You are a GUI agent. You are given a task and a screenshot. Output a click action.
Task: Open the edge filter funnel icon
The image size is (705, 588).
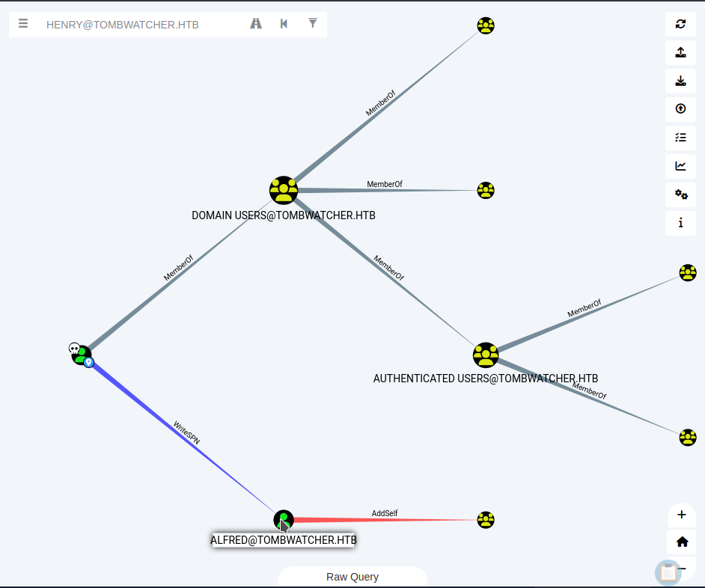(313, 24)
